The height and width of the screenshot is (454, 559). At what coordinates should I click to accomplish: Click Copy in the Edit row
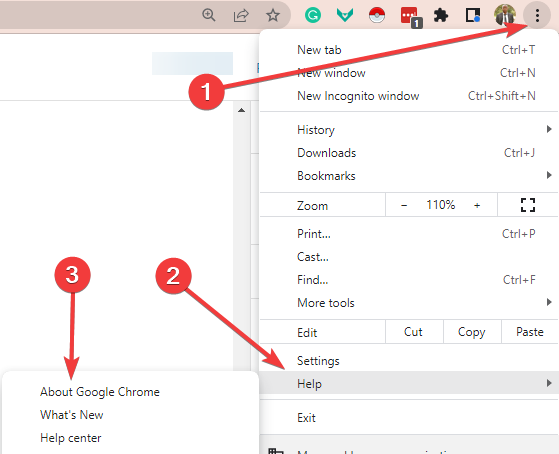[472, 332]
